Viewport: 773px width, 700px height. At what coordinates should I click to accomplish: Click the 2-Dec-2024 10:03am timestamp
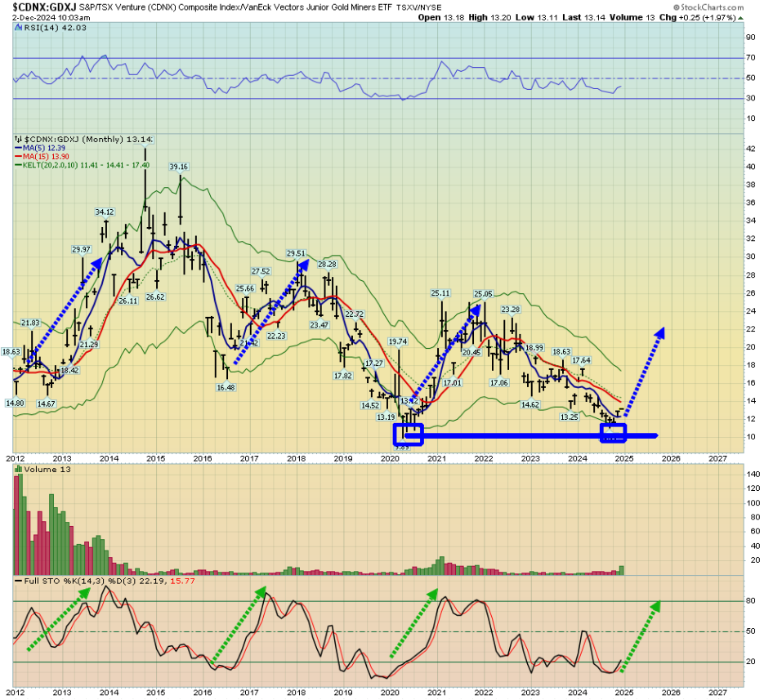click(x=51, y=18)
